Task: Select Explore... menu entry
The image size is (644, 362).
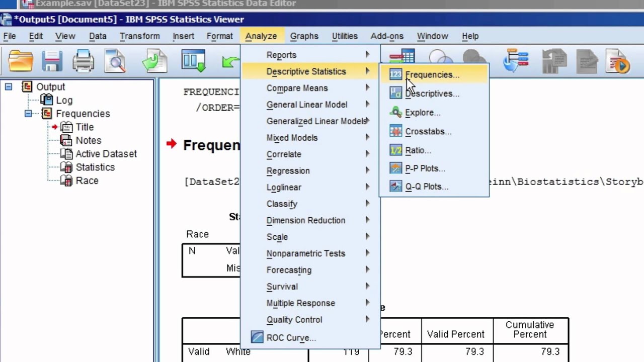Action: click(x=433, y=112)
